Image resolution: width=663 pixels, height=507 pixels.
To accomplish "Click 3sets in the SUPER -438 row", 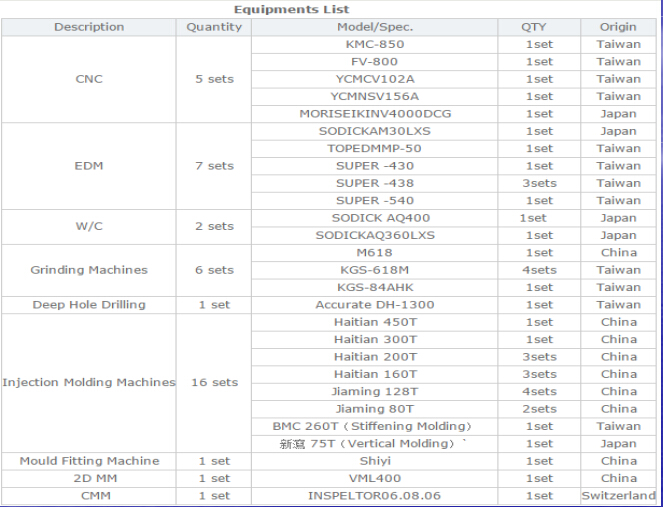I will (x=539, y=183).
